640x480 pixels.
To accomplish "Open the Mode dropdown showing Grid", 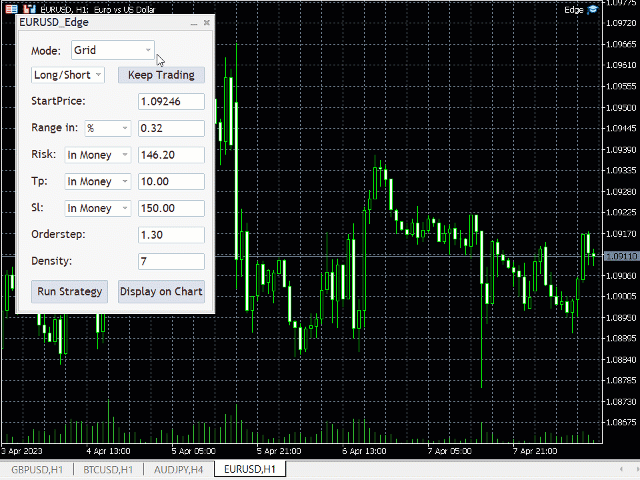I will click(113, 51).
